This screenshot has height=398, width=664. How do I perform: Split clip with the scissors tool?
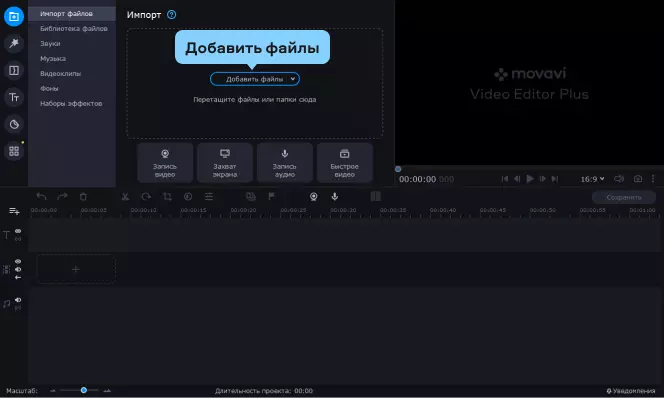coord(125,197)
